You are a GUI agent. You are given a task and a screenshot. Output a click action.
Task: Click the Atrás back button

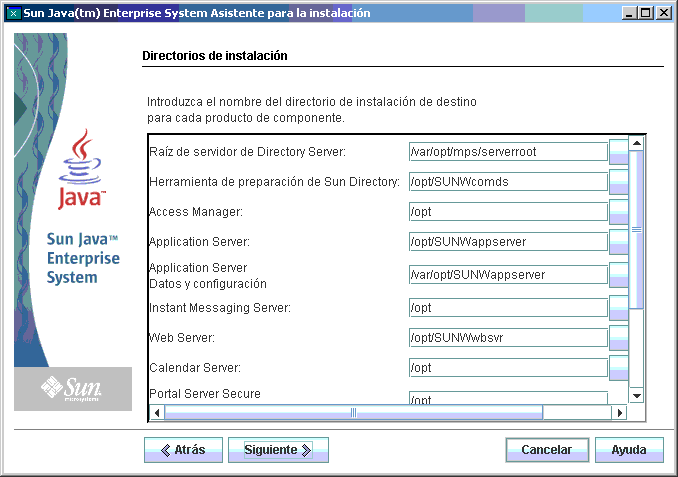click(183, 450)
